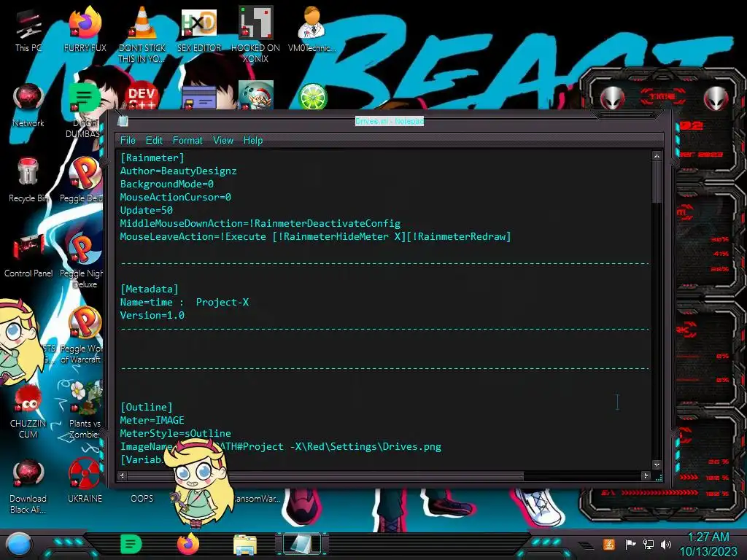Click the [Rainmeter] section header line
The image size is (747, 560).
pos(152,157)
